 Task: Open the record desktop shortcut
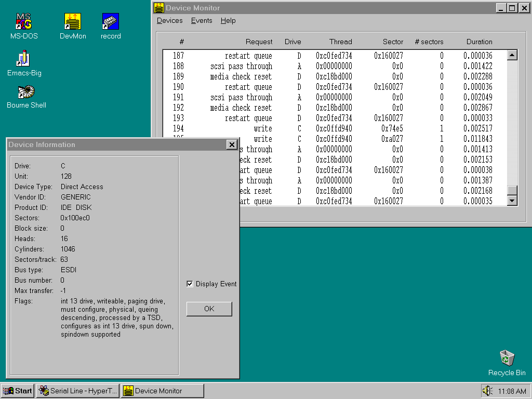[111, 22]
